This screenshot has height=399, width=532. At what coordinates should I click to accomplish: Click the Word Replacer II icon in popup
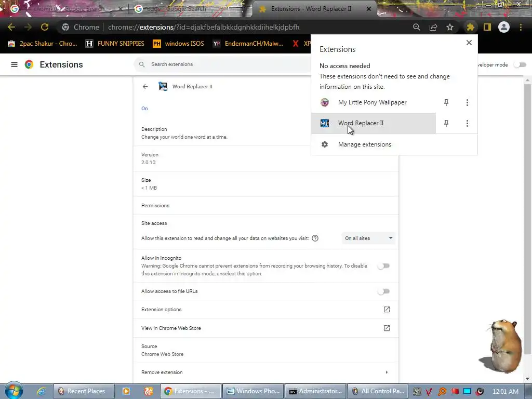325,123
